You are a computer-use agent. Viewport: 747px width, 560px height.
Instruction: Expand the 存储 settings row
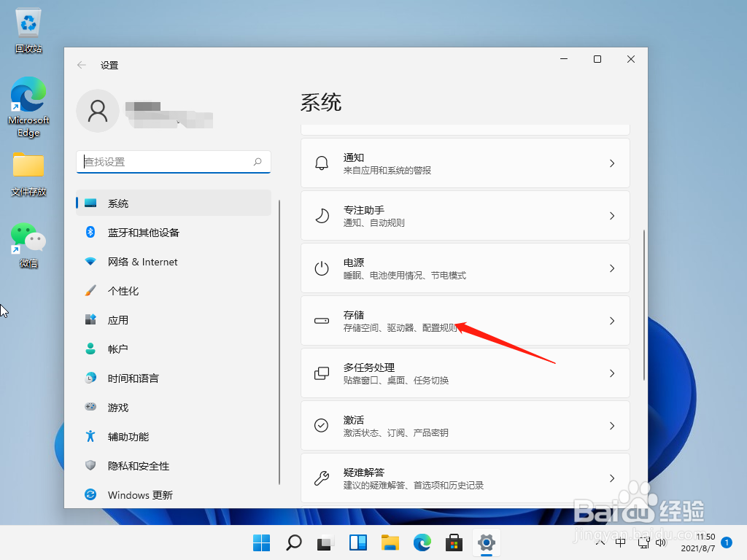(465, 321)
